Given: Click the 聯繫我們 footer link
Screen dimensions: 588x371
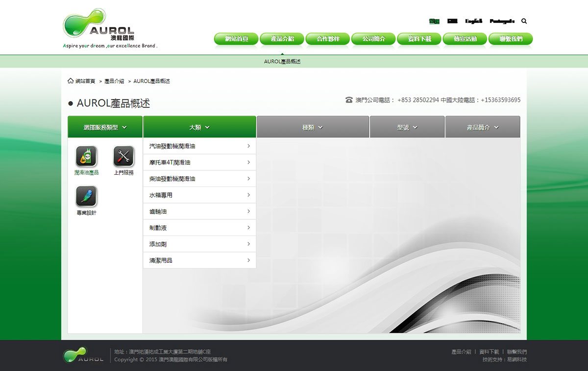Looking at the screenshot, I should pos(516,351).
